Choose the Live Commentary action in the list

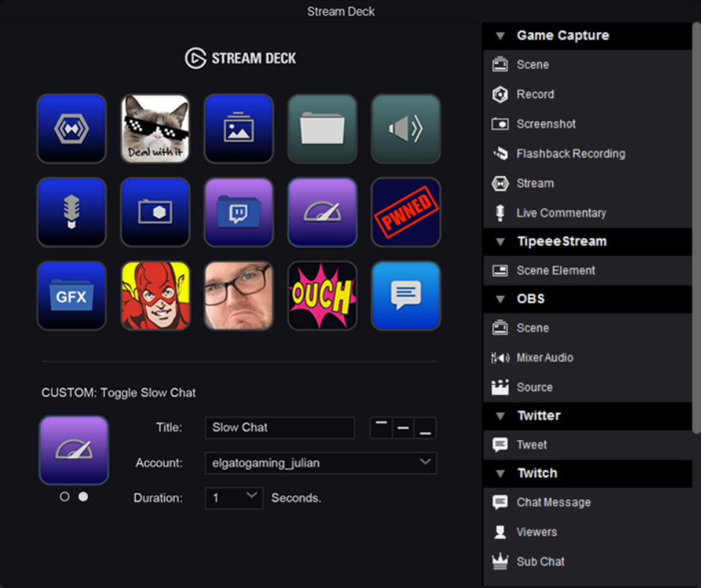point(587,213)
